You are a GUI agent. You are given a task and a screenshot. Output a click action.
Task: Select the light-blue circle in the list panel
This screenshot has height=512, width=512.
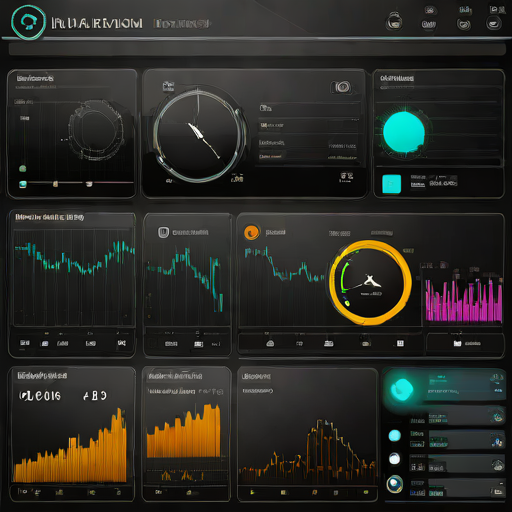click(395, 435)
